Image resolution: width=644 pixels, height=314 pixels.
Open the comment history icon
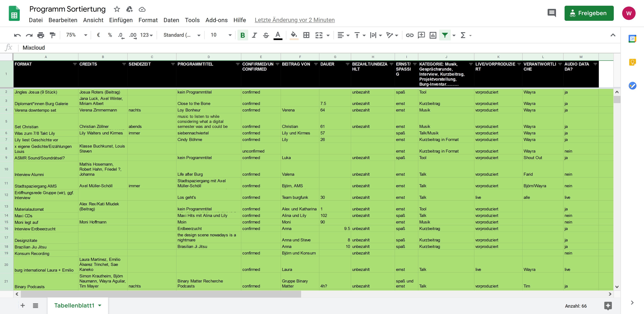(551, 13)
